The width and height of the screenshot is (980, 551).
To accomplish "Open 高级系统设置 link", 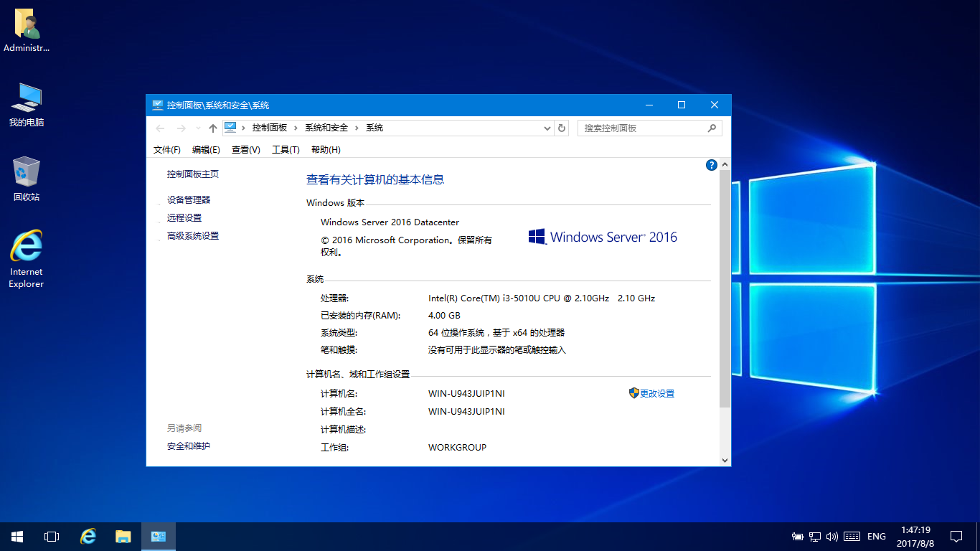I will tap(193, 236).
